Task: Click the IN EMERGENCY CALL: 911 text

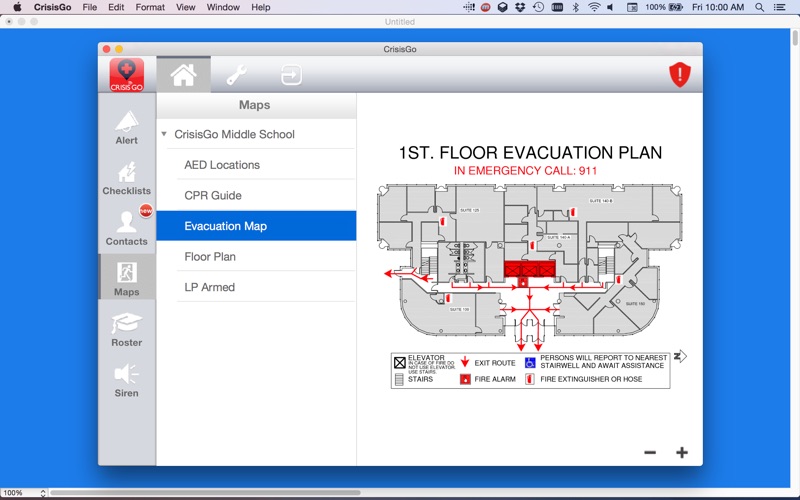Action: tap(526, 170)
